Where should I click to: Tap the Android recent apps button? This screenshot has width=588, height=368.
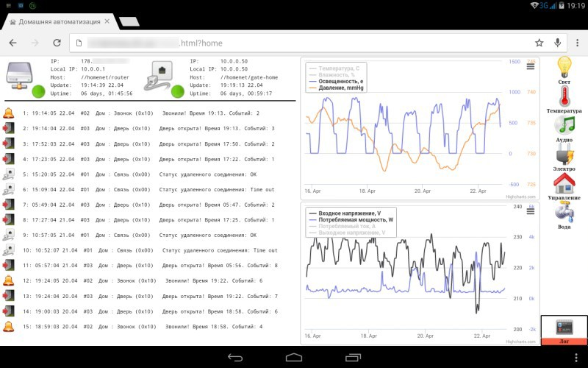(x=353, y=358)
